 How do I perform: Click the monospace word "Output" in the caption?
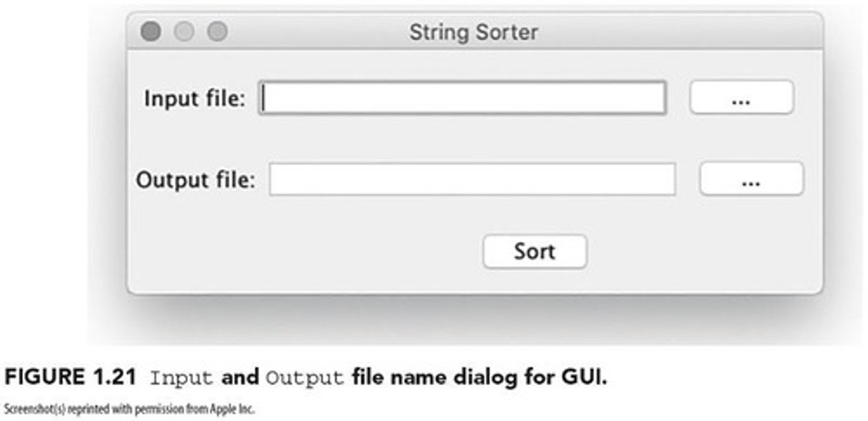(x=305, y=378)
